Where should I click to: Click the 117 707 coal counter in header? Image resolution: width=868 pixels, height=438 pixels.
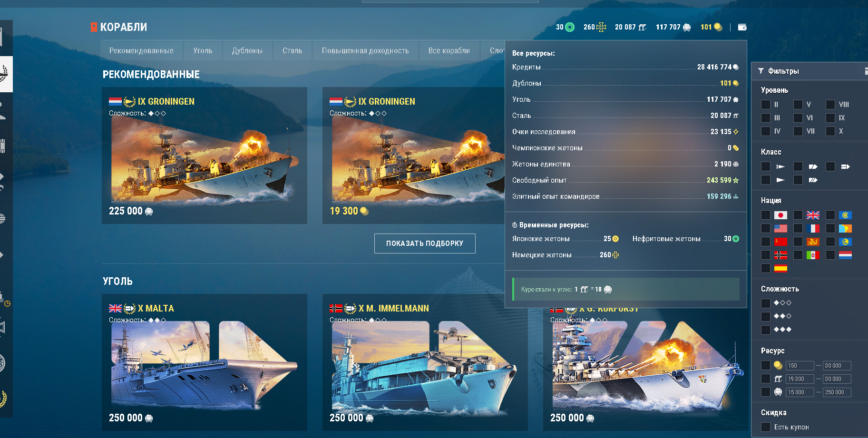(x=673, y=27)
